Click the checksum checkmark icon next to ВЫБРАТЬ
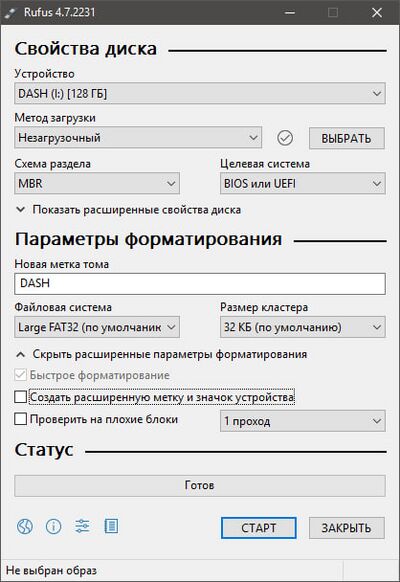400x582 pixels. coord(285,138)
